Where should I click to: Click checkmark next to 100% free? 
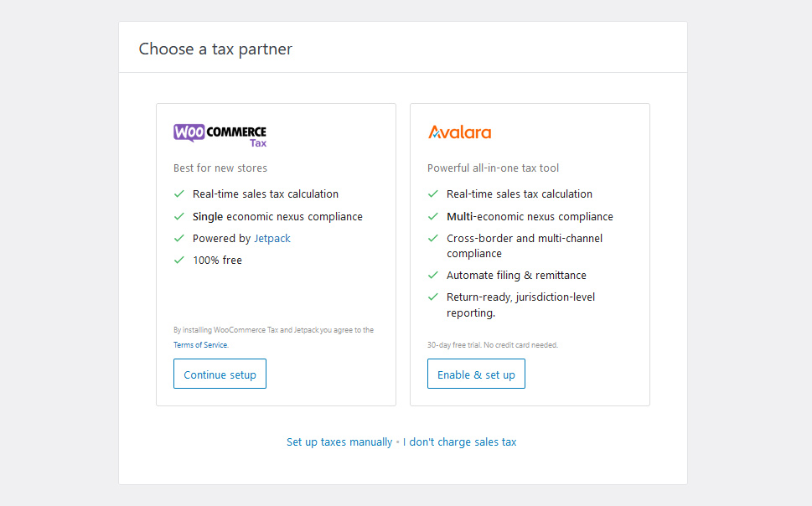click(x=178, y=260)
